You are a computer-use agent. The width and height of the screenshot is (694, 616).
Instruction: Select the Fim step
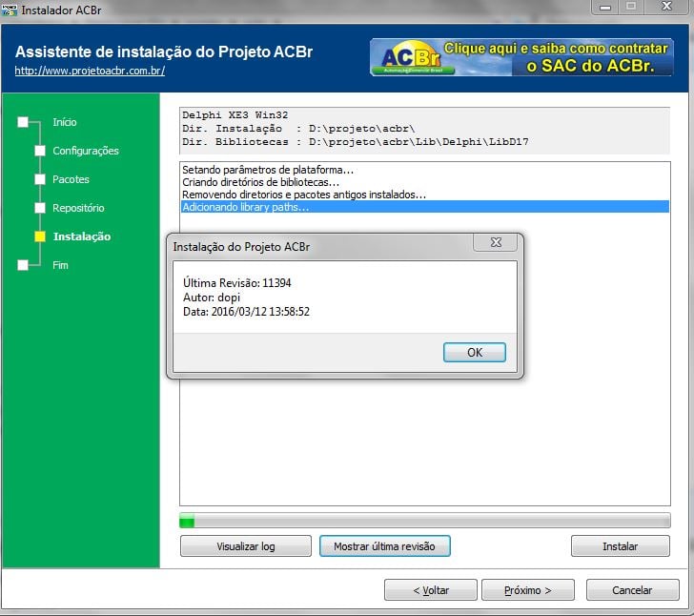coord(60,265)
